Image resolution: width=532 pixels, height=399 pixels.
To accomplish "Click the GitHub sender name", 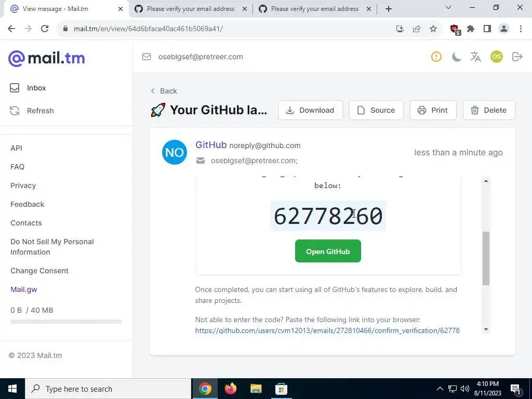I will click(x=211, y=145).
